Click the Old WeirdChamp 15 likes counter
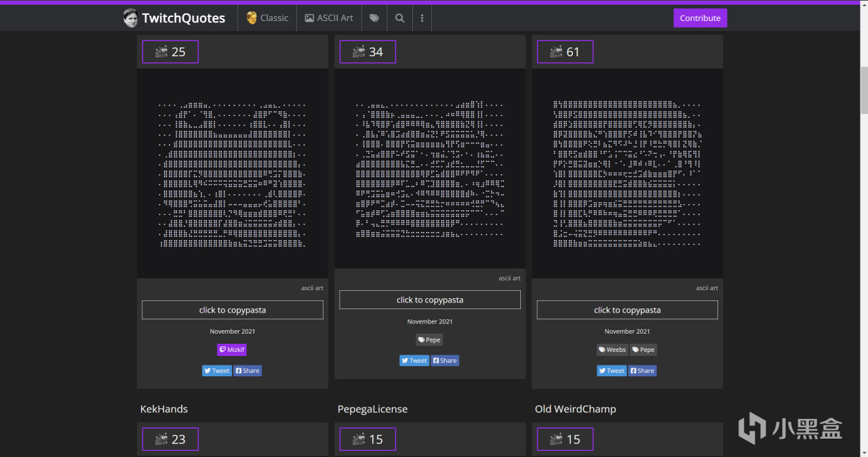This screenshot has height=457, width=868. (565, 439)
